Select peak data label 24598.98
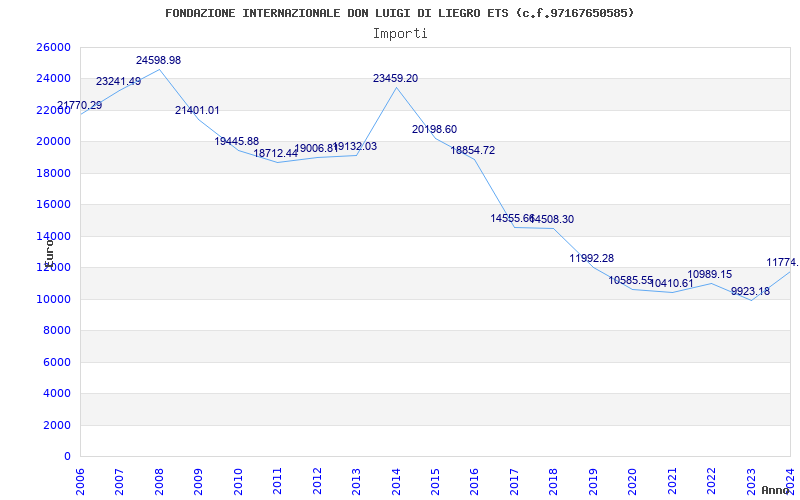 pos(158,60)
